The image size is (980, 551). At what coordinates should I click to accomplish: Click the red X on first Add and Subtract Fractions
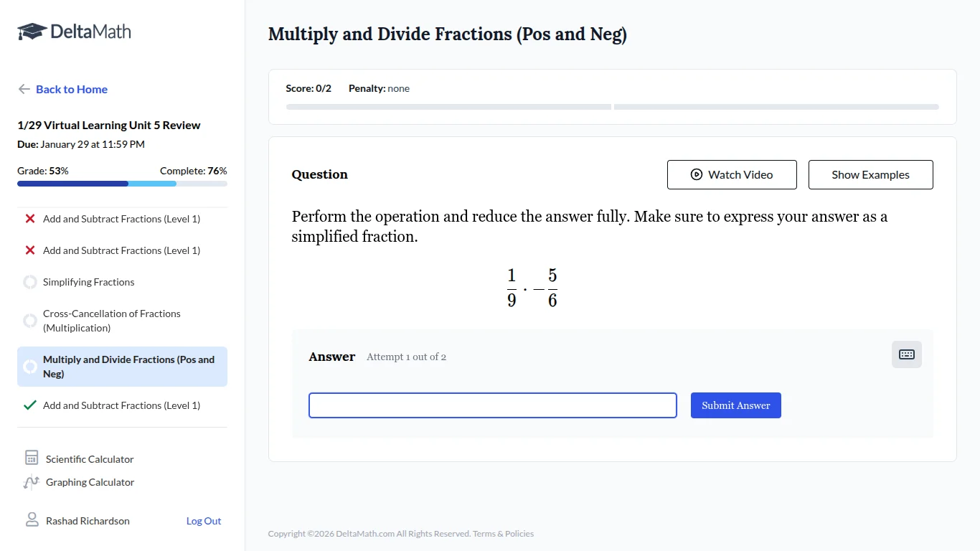click(x=29, y=218)
